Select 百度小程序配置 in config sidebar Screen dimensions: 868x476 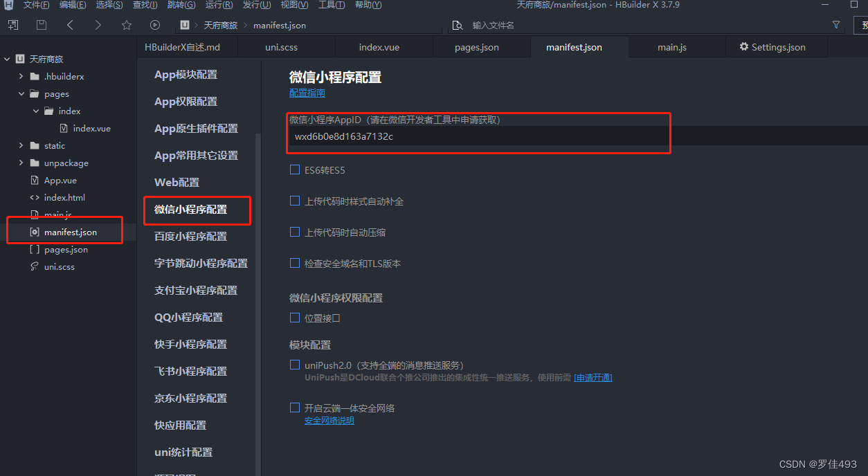(190, 236)
